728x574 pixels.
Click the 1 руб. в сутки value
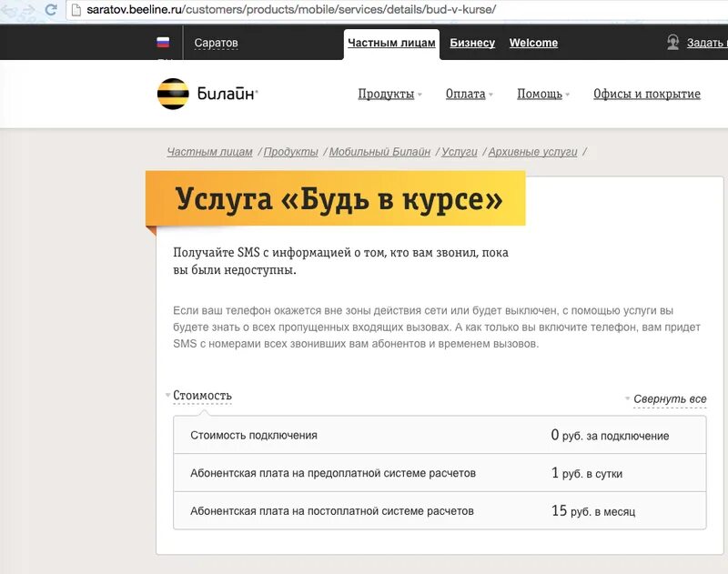tap(586, 473)
